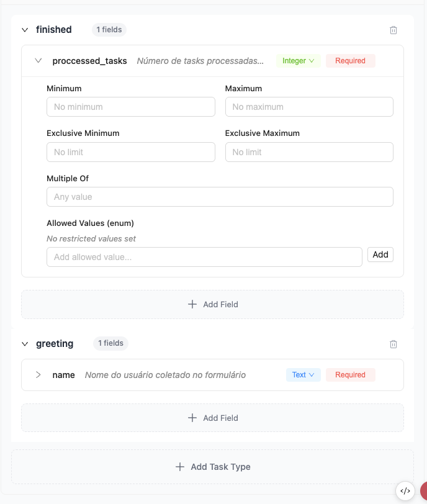
Task: Expand the name field details
Action: pyautogui.click(x=38, y=374)
